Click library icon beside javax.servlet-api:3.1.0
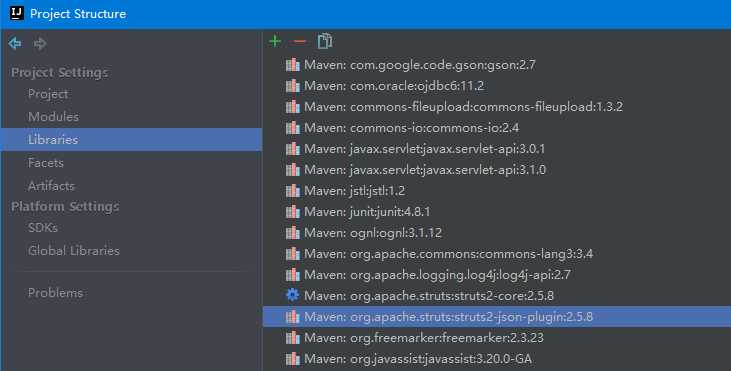731x371 pixels. pos(292,170)
